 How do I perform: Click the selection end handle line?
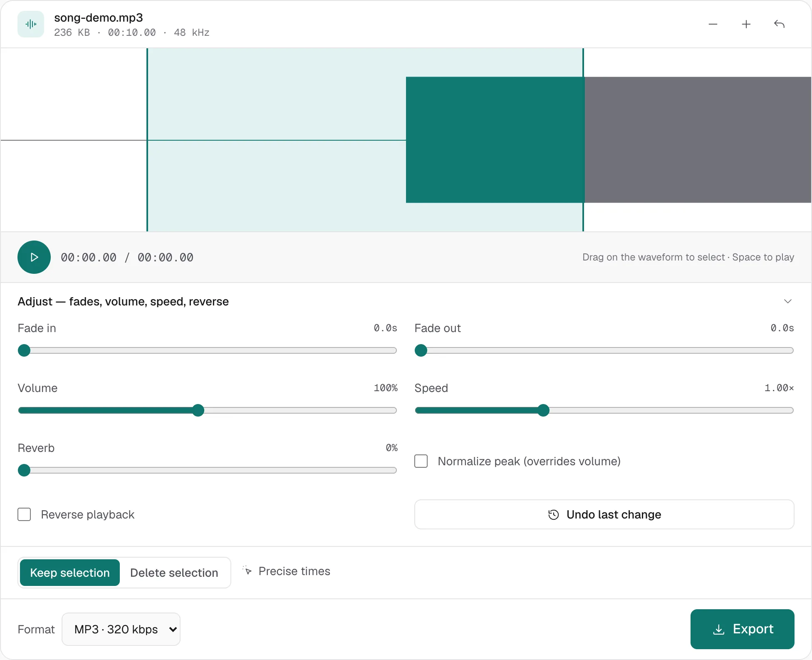coord(583,140)
